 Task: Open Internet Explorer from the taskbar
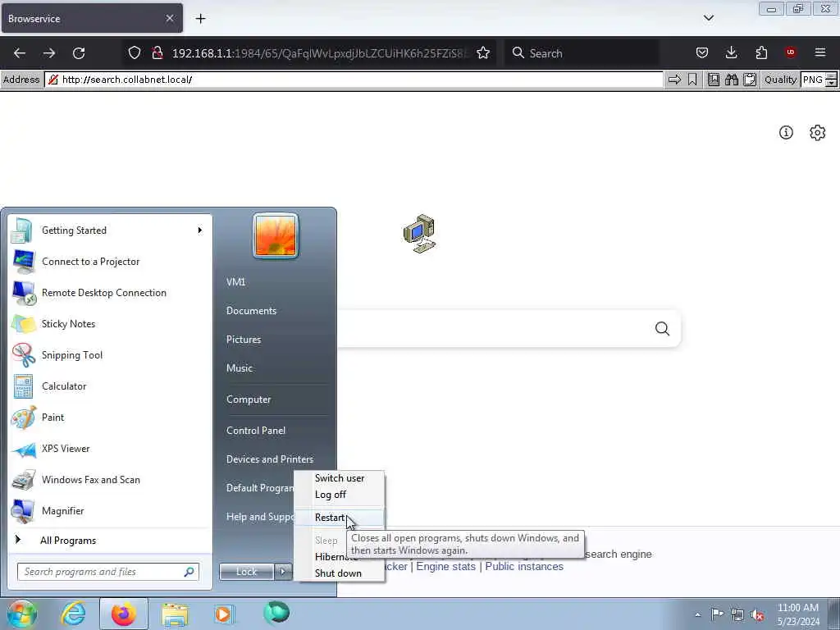[x=73, y=614]
